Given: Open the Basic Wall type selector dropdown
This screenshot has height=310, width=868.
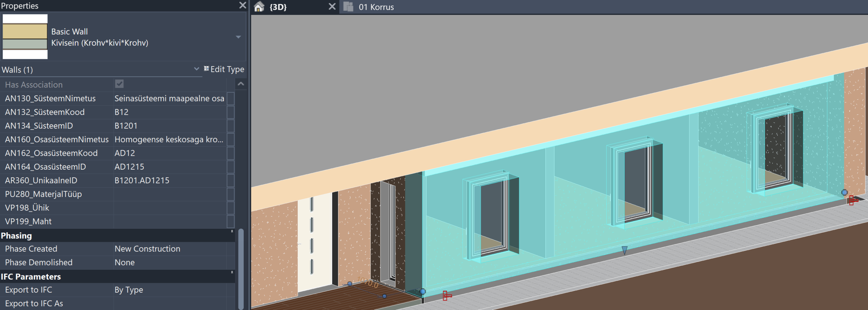Looking at the screenshot, I should 238,37.
